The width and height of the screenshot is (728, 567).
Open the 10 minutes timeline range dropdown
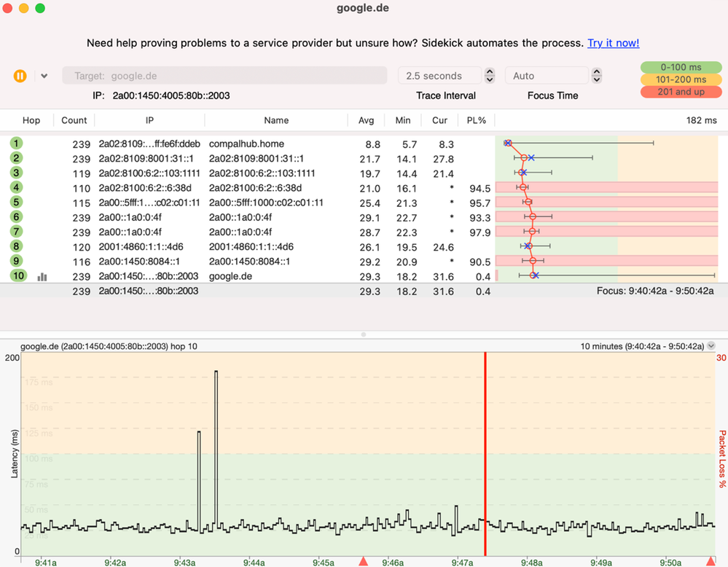(711, 346)
